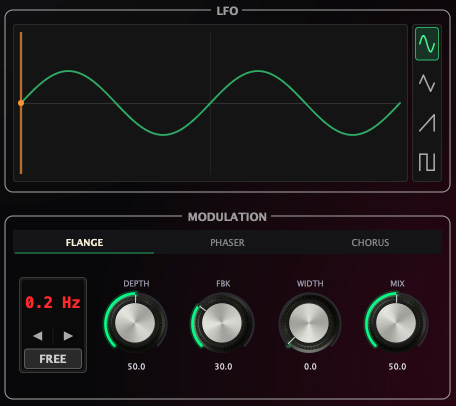The image size is (456, 406).
Task: Click the WIDTH value 0.0
Action: (310, 367)
